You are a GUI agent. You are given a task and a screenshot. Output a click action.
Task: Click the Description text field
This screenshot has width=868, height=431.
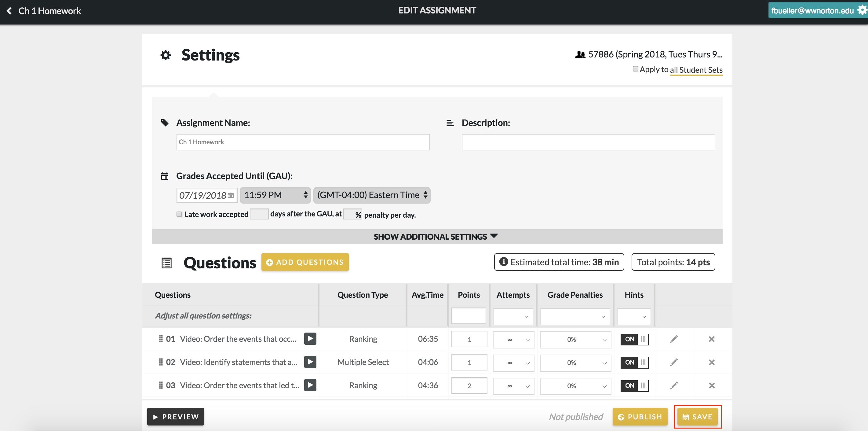(588, 142)
